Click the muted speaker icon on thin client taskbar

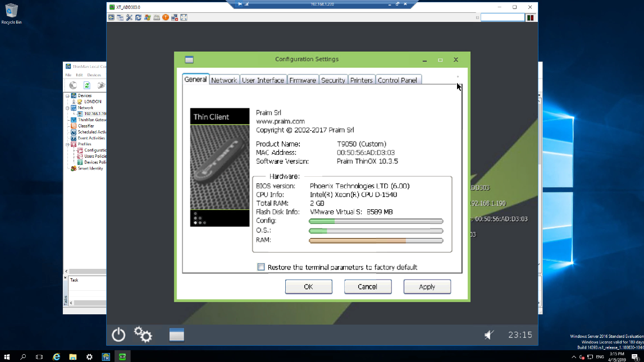488,335
